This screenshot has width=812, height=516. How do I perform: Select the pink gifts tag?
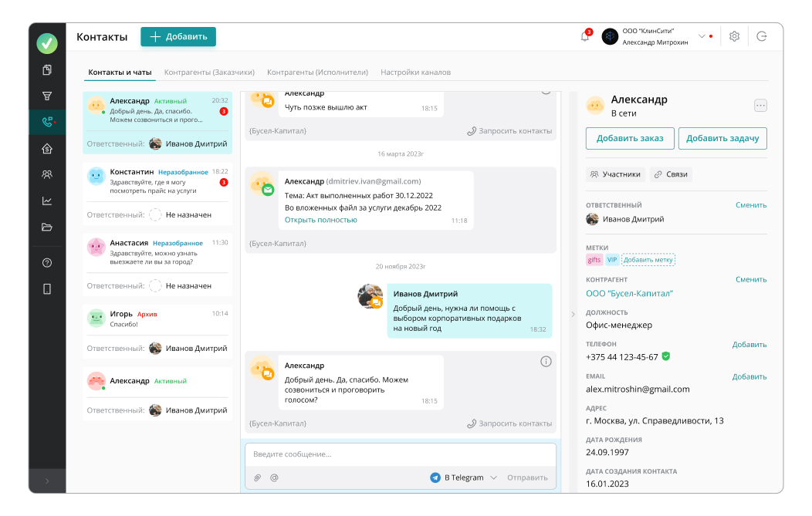594,260
